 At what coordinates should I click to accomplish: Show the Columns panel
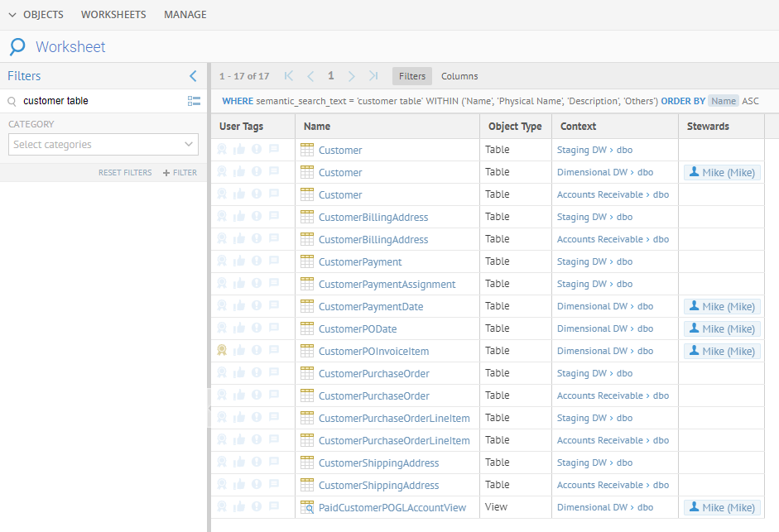(459, 76)
